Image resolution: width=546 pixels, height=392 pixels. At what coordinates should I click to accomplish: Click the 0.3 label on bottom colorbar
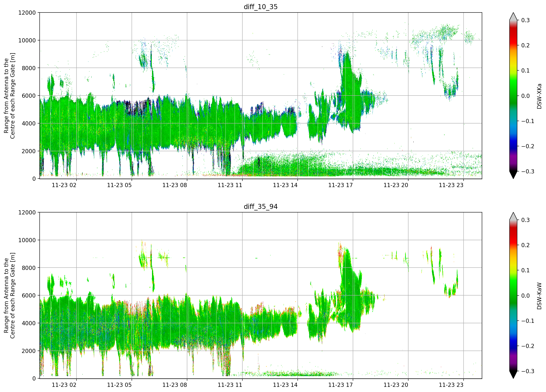click(x=526, y=220)
